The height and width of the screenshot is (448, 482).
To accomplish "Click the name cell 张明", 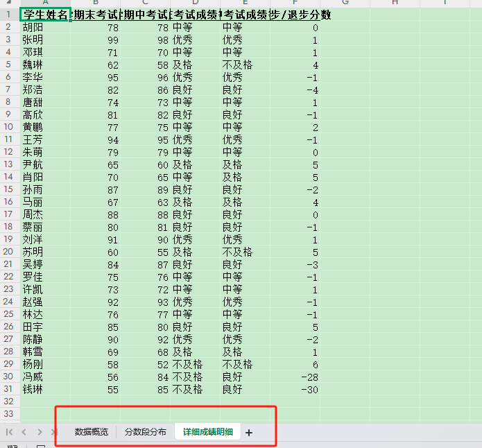I will pyautogui.click(x=45, y=40).
